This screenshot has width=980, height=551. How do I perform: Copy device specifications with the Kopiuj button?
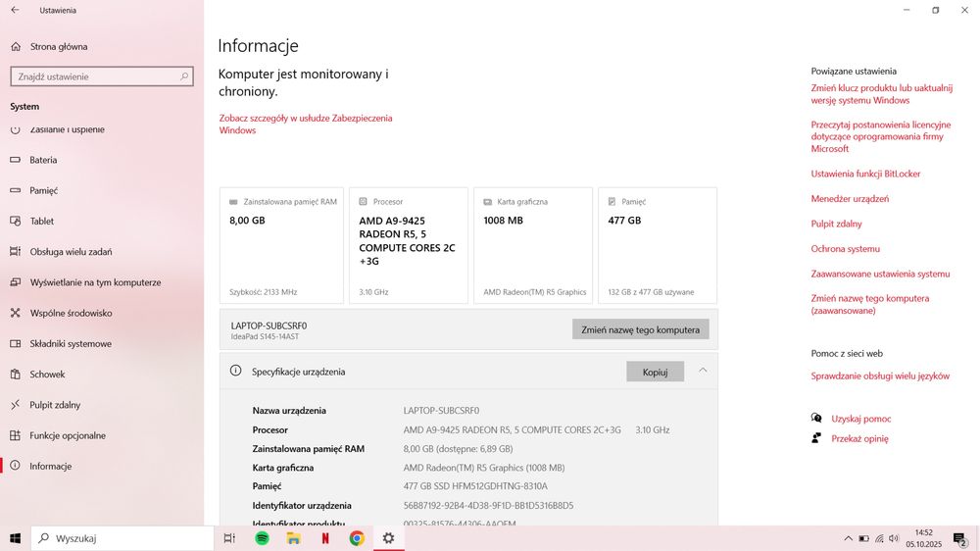coord(655,372)
